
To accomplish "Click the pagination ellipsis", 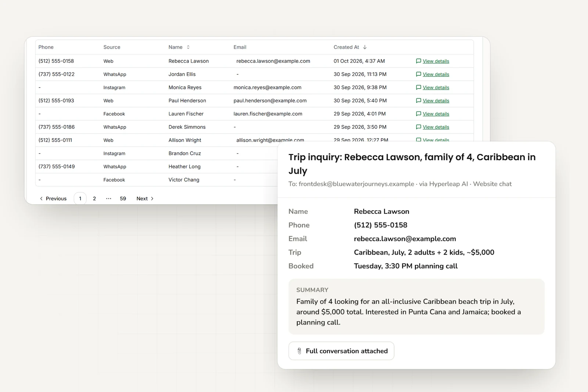I will 108,198.
